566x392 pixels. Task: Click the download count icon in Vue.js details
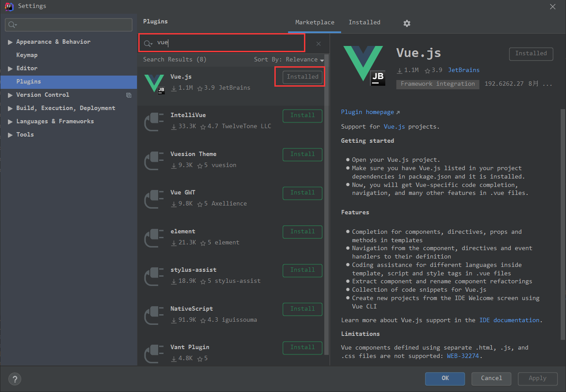399,70
